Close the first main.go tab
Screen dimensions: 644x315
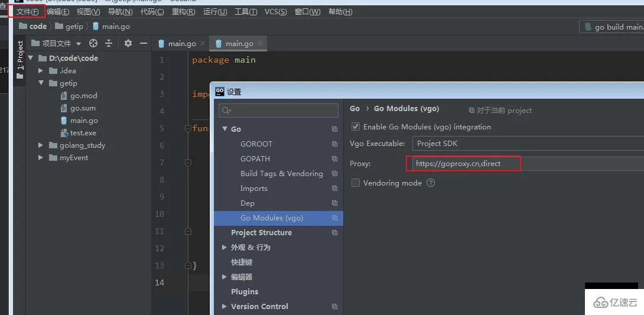pyautogui.click(x=203, y=43)
